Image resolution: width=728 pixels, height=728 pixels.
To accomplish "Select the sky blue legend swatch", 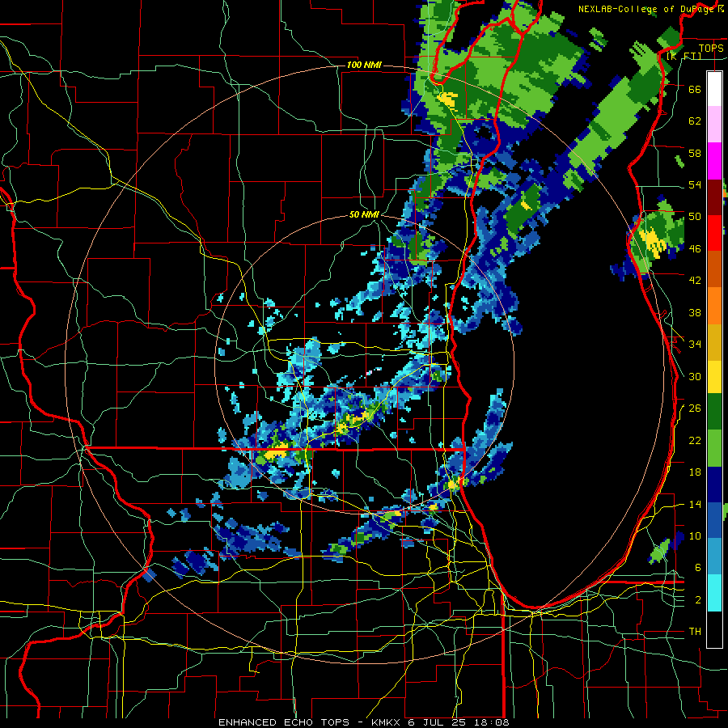I will pyautogui.click(x=714, y=557).
